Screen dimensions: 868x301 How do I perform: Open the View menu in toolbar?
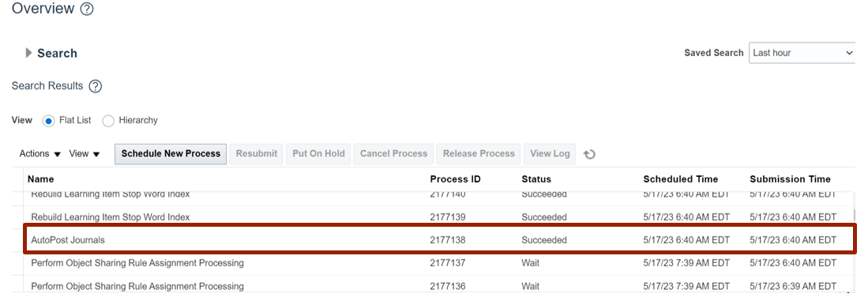[85, 154]
